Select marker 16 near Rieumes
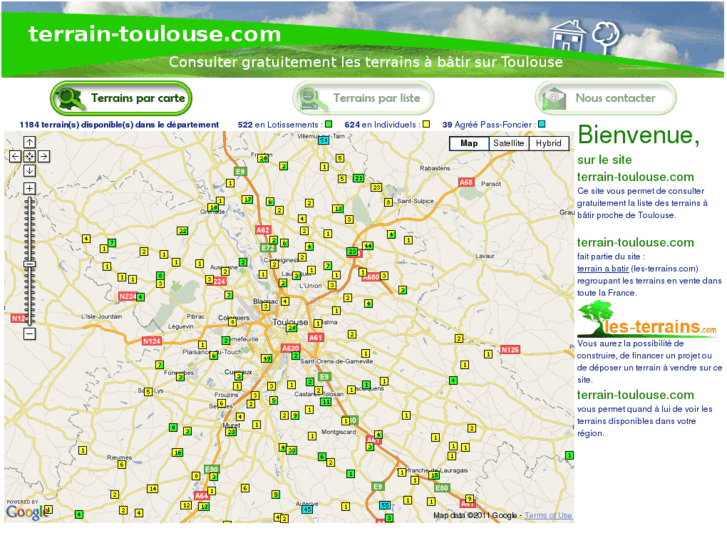727x545 pixels. 177,452
